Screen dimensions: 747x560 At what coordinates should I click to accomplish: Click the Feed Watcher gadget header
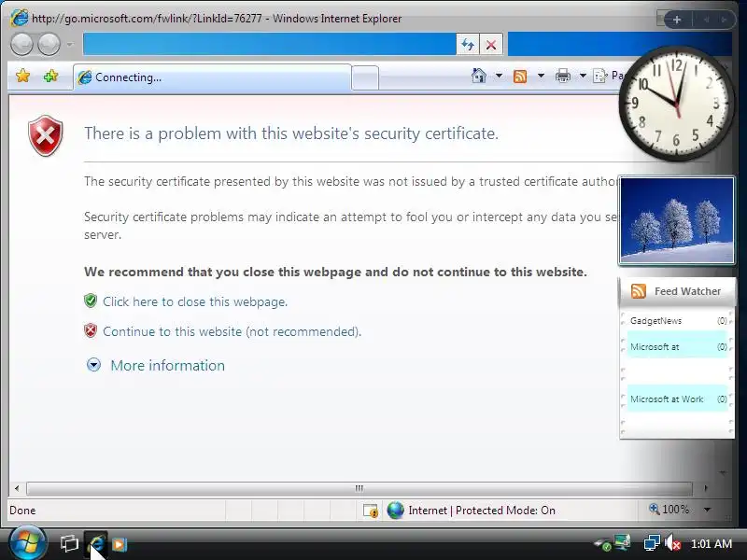(677, 291)
